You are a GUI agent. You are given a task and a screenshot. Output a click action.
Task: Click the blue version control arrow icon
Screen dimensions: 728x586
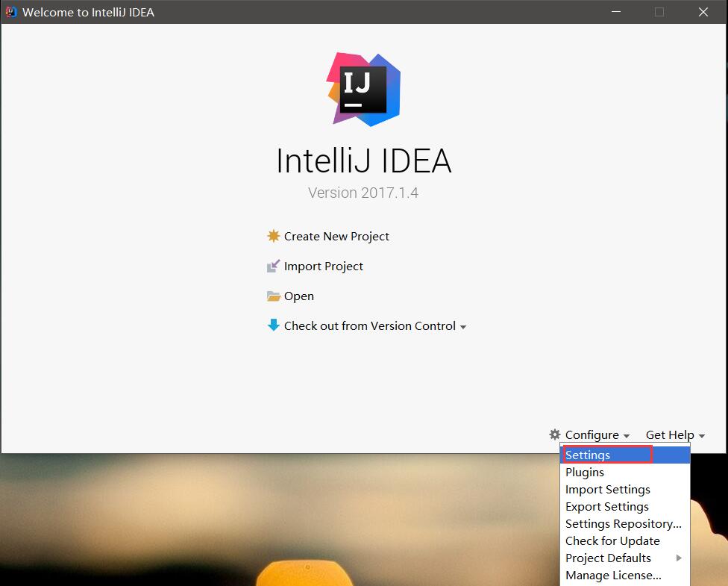(x=273, y=325)
